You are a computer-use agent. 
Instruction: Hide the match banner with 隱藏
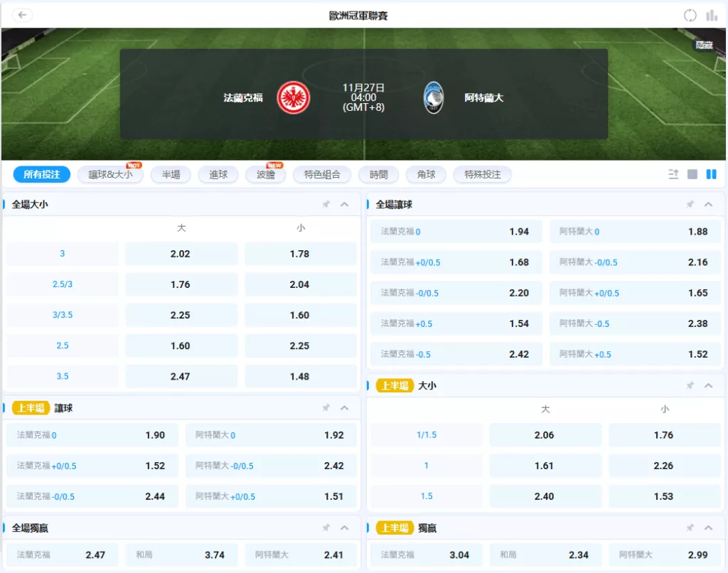pos(704,45)
